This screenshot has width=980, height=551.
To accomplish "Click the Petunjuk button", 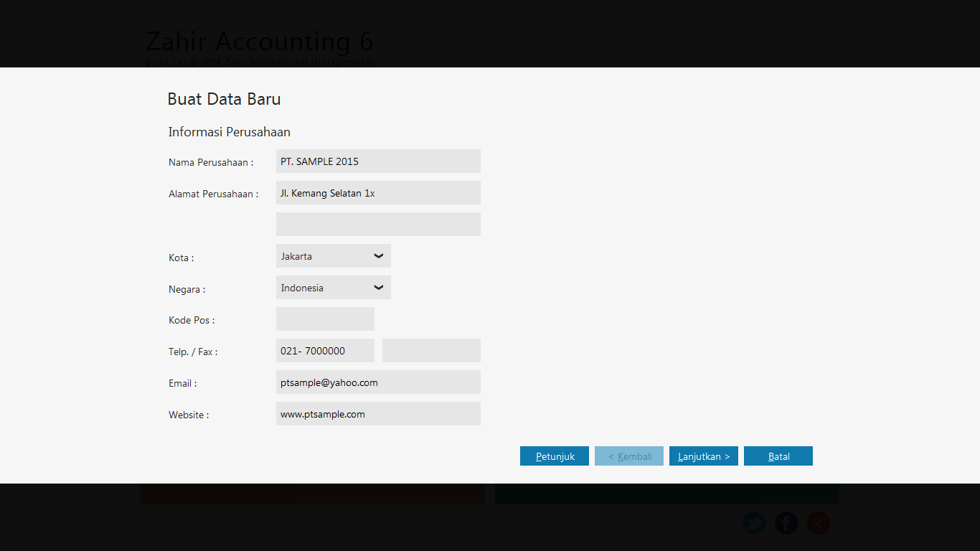I will (555, 456).
